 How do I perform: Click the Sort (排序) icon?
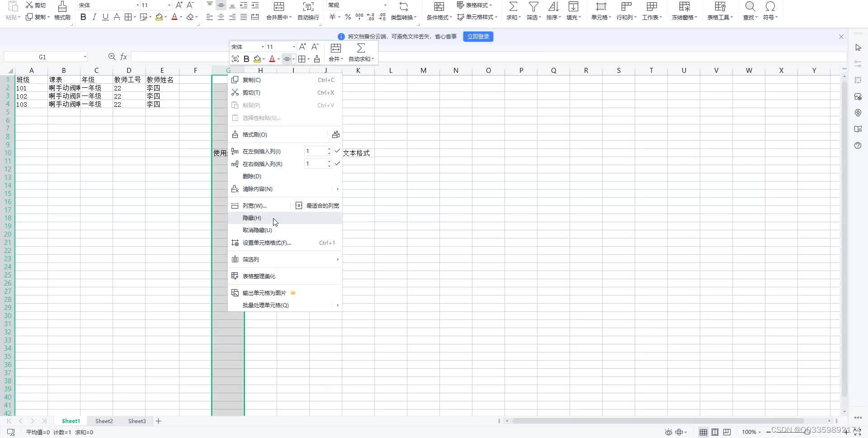(553, 7)
